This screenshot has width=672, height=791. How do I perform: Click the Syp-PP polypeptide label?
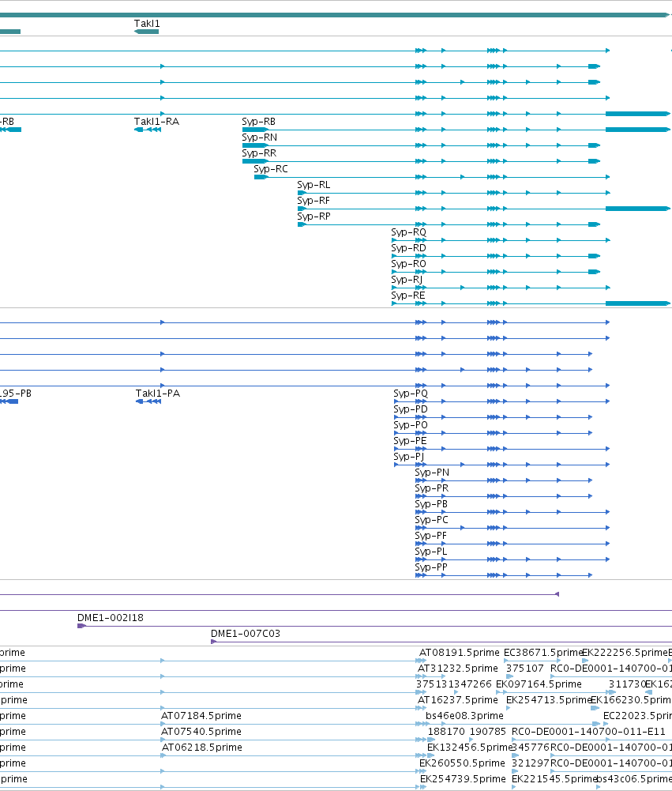coord(431,567)
